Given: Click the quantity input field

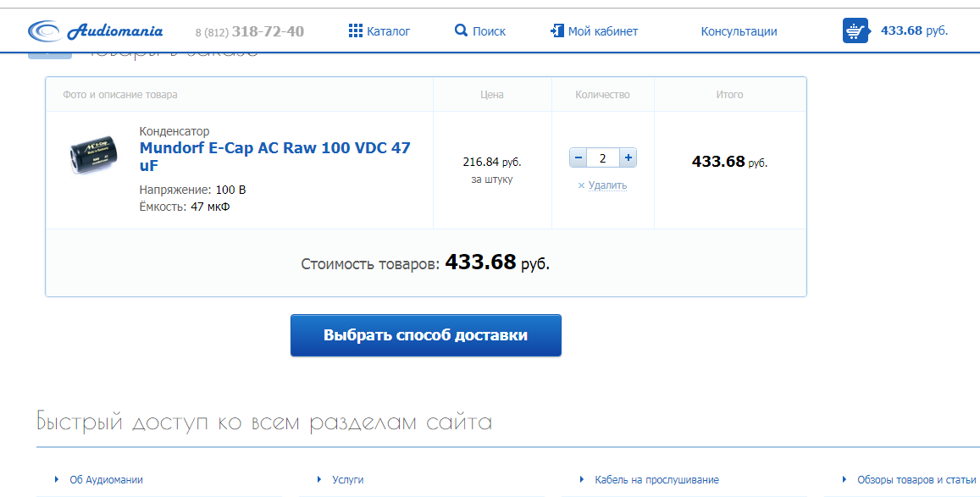Looking at the screenshot, I should click(x=602, y=158).
